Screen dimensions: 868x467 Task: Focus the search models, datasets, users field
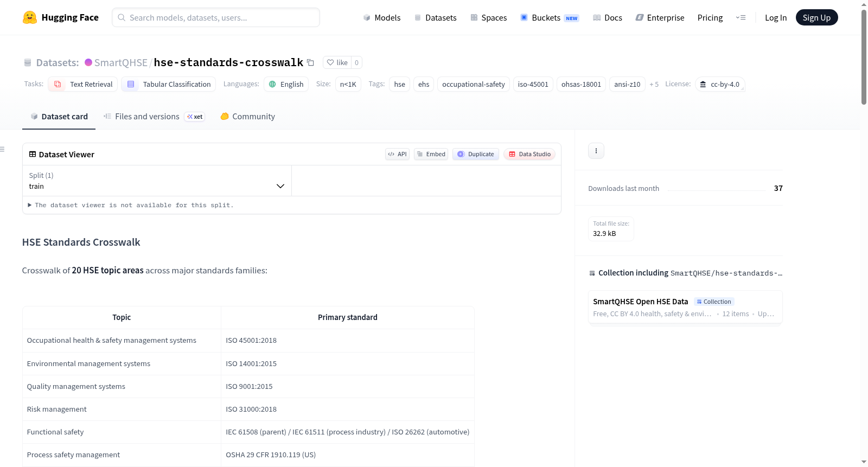[216, 17]
